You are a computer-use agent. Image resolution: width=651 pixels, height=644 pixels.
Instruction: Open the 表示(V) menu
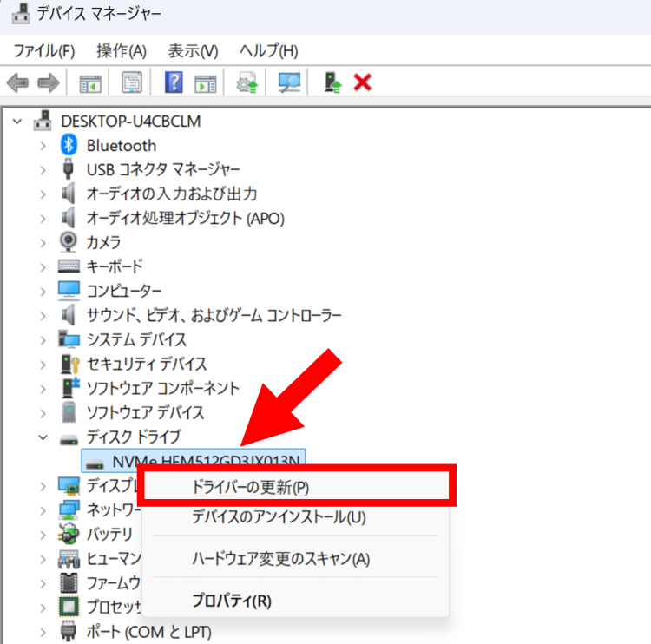point(193,51)
